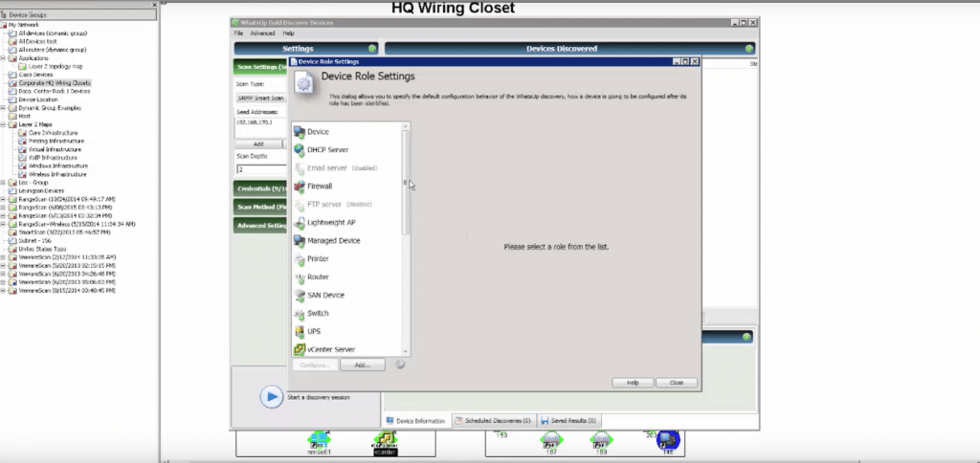Expand the Dynamic Group Examples node
980x463 pixels.
[x=3, y=108]
